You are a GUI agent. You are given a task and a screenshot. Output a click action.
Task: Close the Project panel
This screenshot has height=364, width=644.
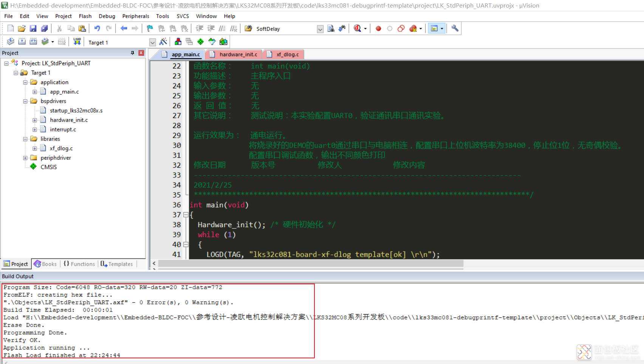(x=141, y=53)
